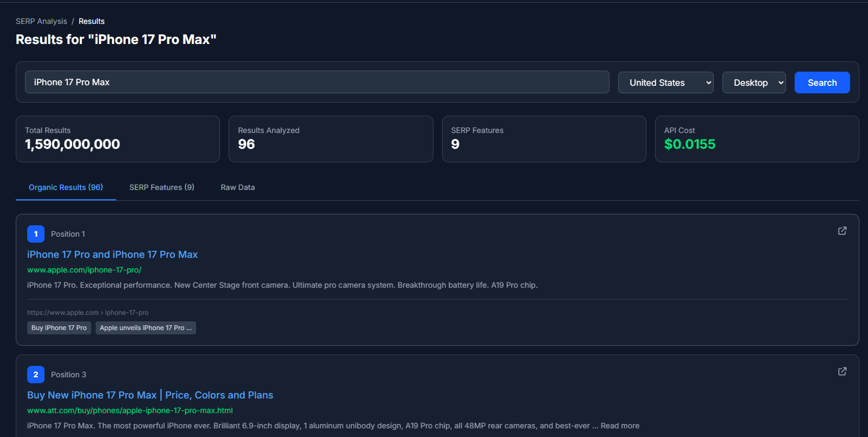Open the United States country dropdown
This screenshot has width=868, height=437.
[x=666, y=83]
